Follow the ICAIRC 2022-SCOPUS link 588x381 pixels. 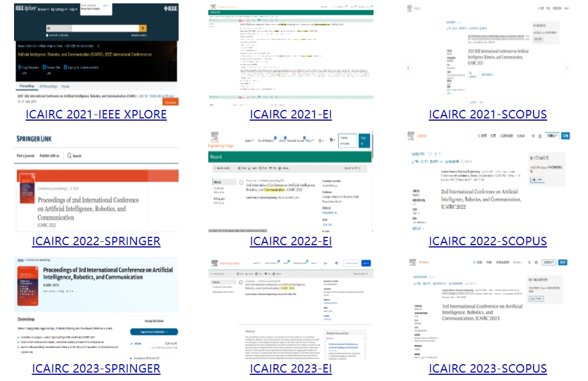[x=487, y=241]
